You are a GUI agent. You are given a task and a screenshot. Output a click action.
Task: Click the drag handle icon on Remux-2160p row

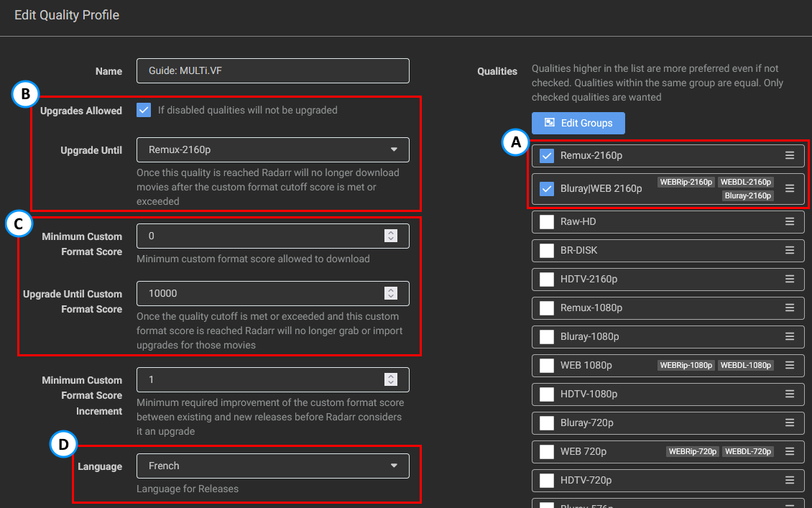(789, 155)
